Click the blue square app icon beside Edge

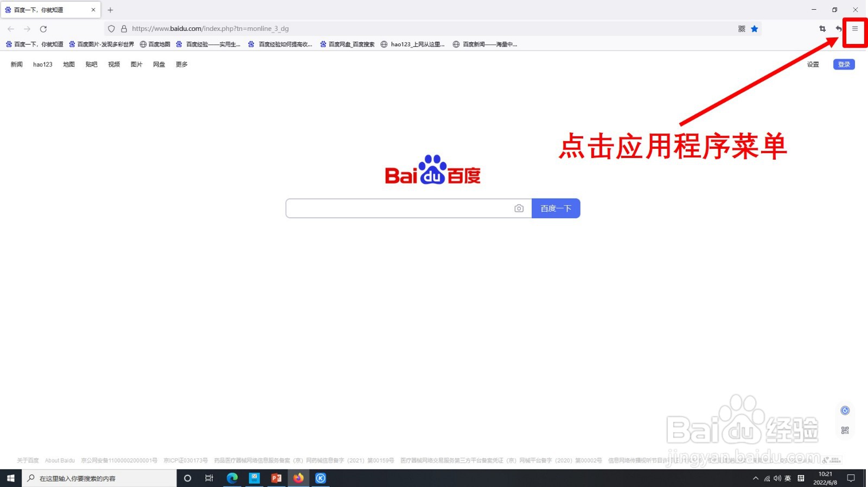click(254, 478)
